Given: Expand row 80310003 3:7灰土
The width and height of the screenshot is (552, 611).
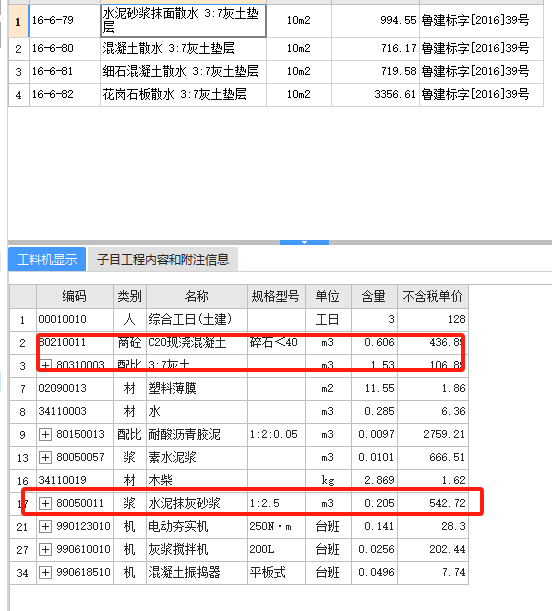Looking at the screenshot, I should [45, 365].
